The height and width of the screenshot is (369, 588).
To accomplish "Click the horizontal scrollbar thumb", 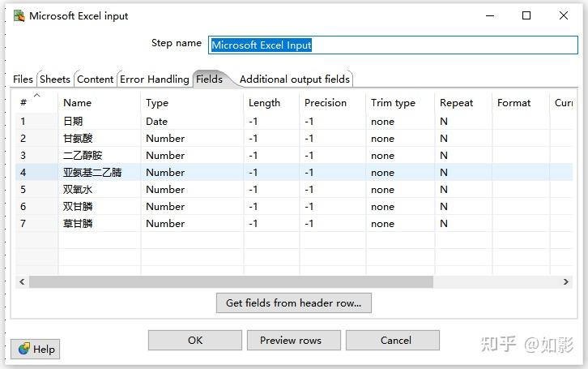I will [231, 282].
